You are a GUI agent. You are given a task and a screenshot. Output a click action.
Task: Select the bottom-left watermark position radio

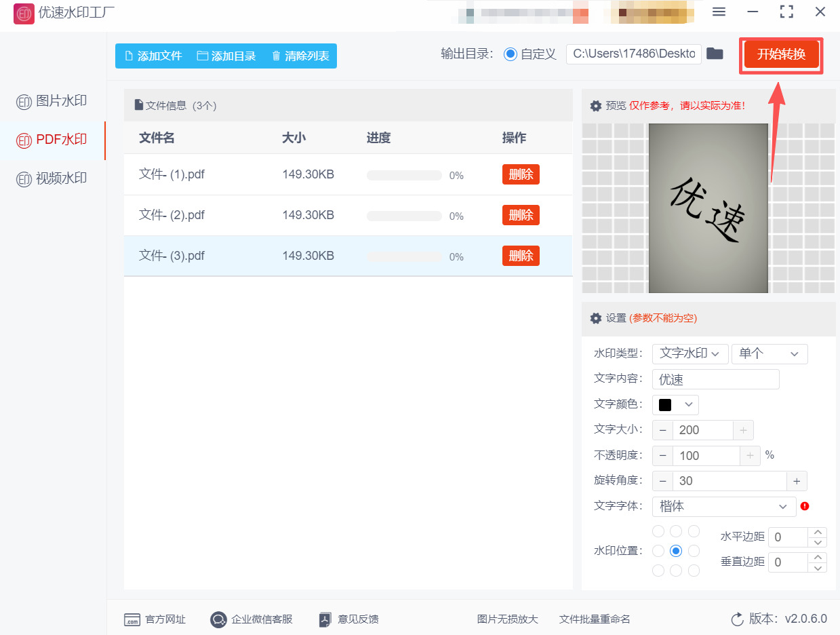[x=658, y=571]
